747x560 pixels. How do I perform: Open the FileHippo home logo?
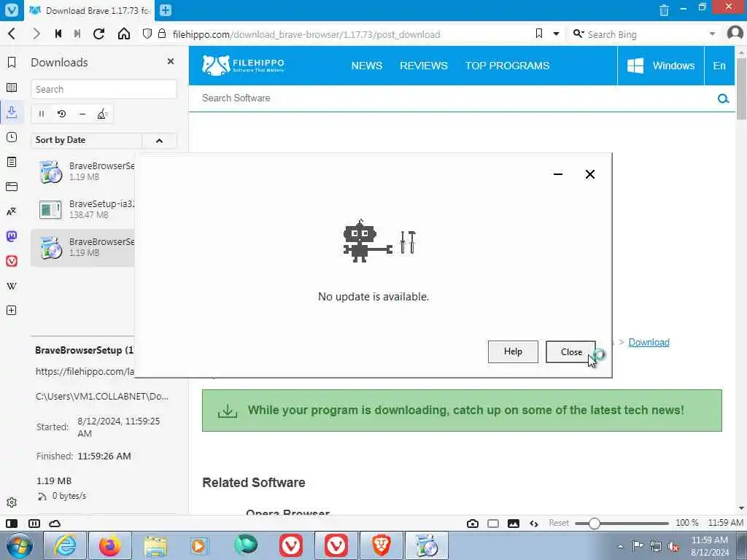point(243,66)
